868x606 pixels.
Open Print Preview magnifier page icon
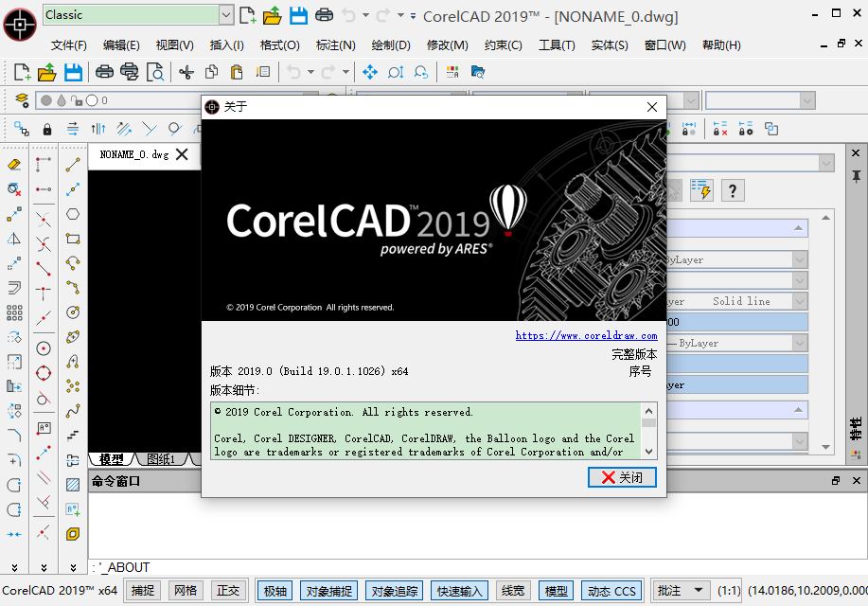point(155,72)
